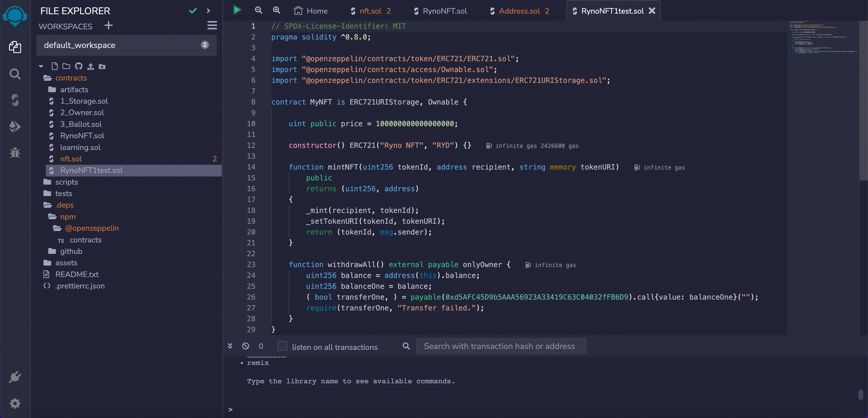Screen dimensions: 868x418
Task: Click the transaction hash search field
Action: click(x=501, y=346)
